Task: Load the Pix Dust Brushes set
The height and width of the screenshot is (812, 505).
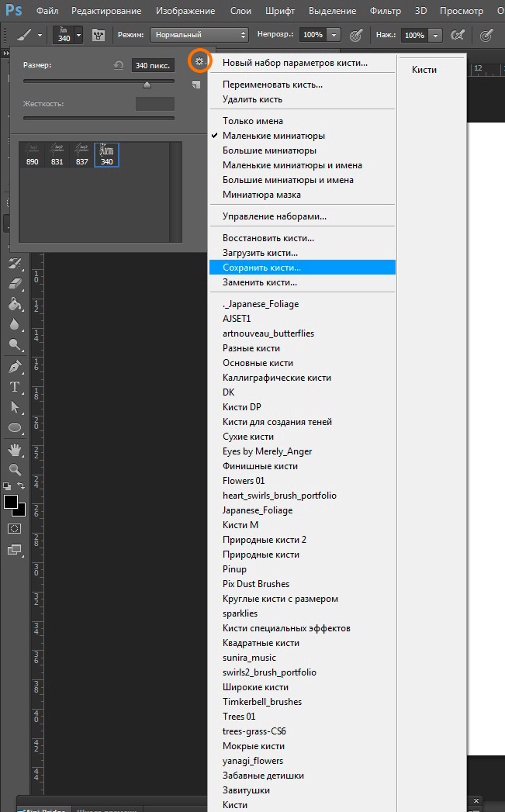Action: point(302,584)
